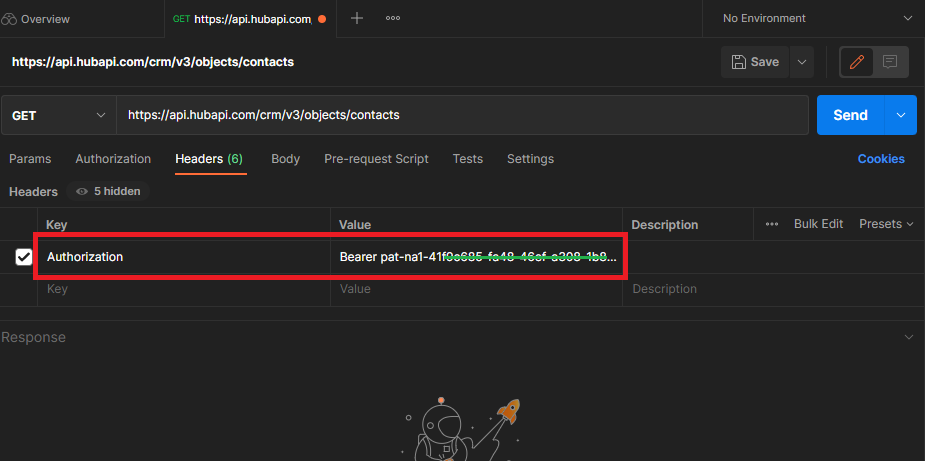This screenshot has height=461, width=925.
Task: Click the Overview tab icon
Action: pyautogui.click(x=11, y=19)
